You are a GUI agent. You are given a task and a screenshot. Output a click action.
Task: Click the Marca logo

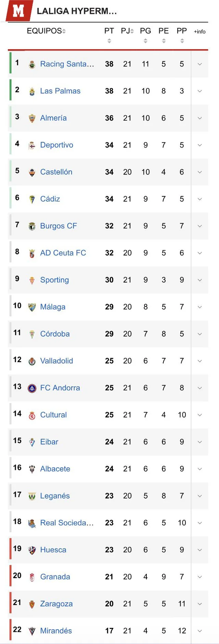click(x=19, y=9)
